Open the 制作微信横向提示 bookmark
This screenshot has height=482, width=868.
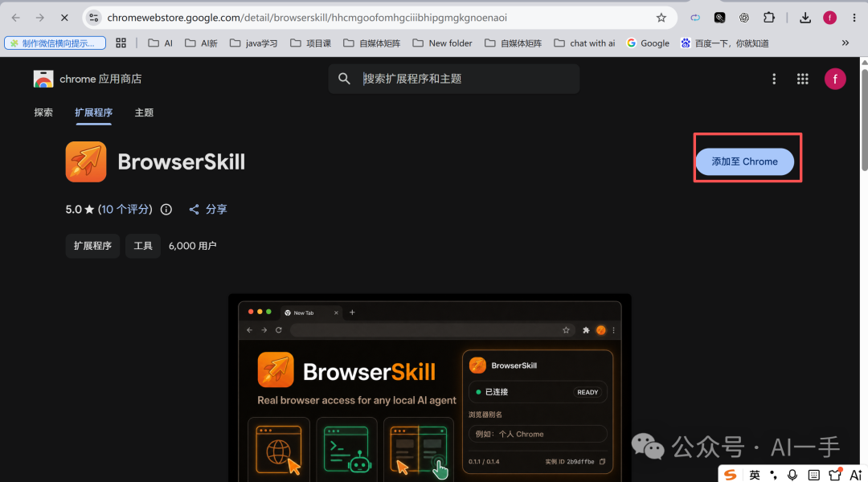point(55,43)
